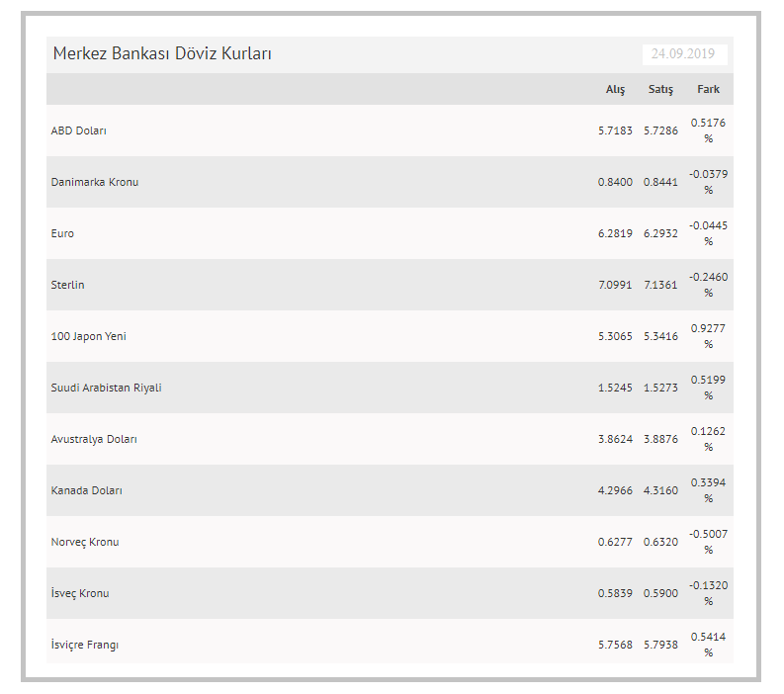Click the Sterlin currency name

click(67, 285)
